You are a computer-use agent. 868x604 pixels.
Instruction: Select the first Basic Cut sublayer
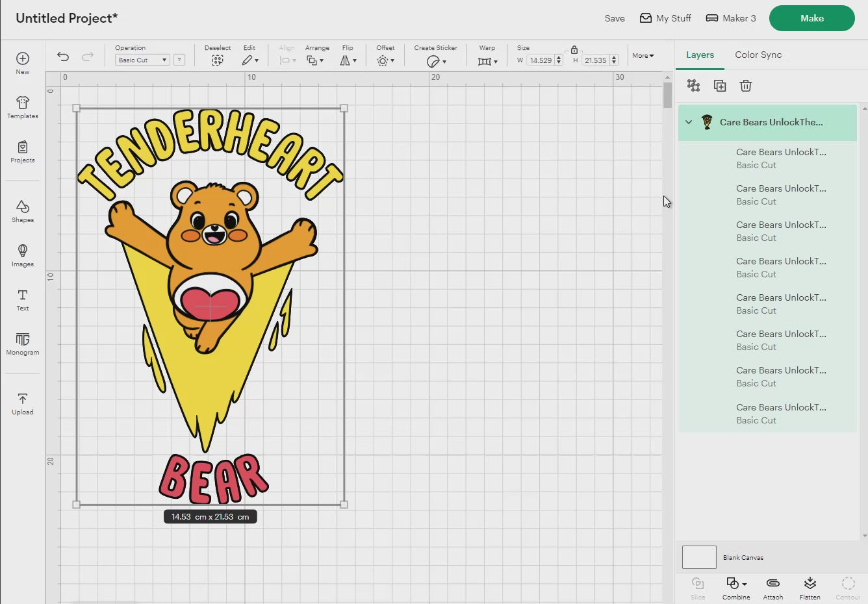pyautogui.click(x=767, y=158)
